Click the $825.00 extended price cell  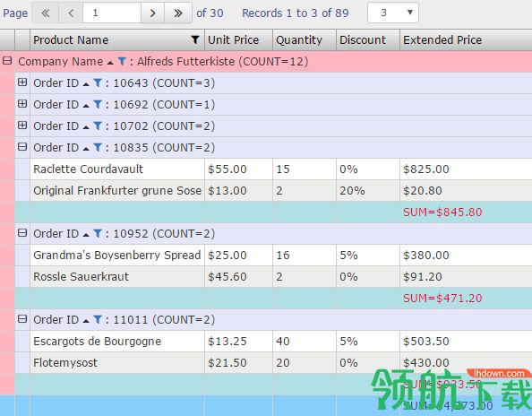coord(467,169)
